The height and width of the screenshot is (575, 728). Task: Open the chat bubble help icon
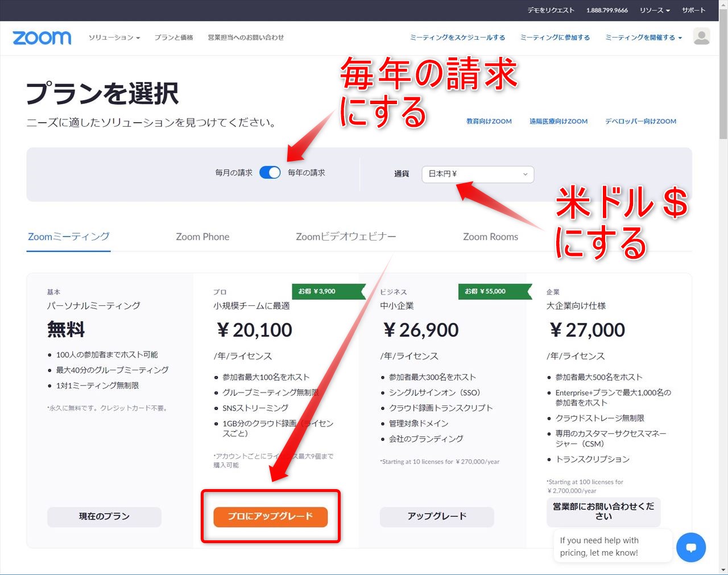click(691, 547)
